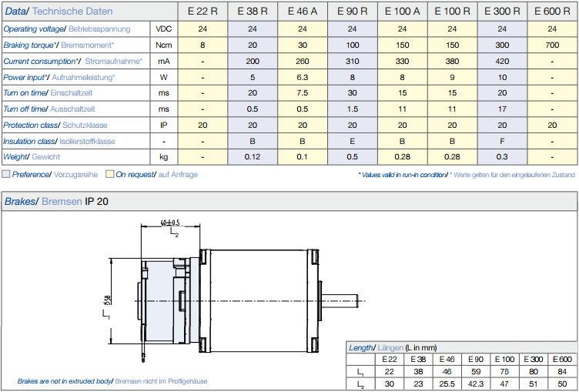Image resolution: width=579 pixels, height=392 pixels.
Task: Select braking torque value 700 for E 600 R
Action: click(552, 45)
